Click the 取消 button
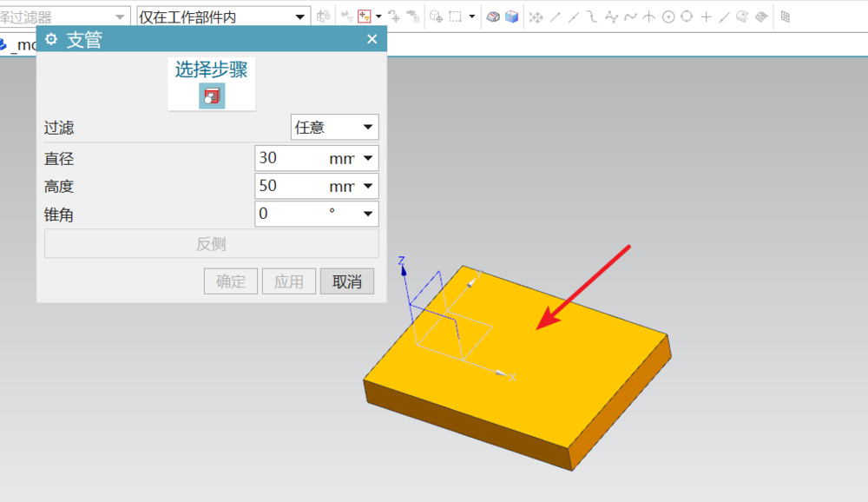868x502 pixels. (x=346, y=281)
